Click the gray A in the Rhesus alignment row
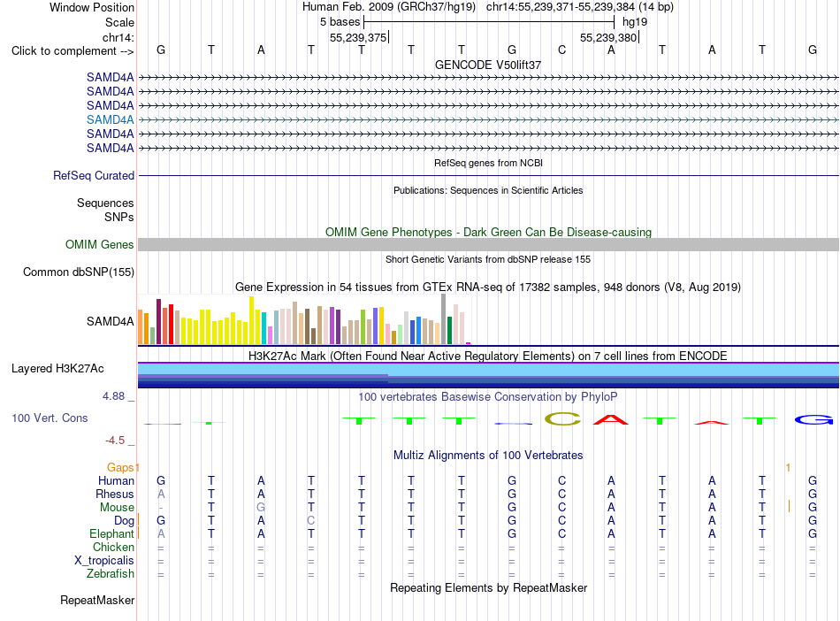Screen dimensions: 840x621 [161, 494]
